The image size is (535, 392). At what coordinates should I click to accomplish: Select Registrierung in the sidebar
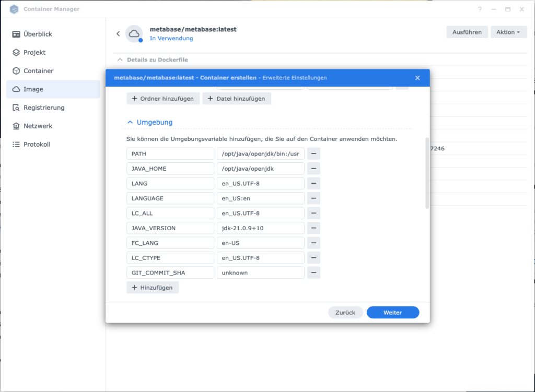[44, 108]
